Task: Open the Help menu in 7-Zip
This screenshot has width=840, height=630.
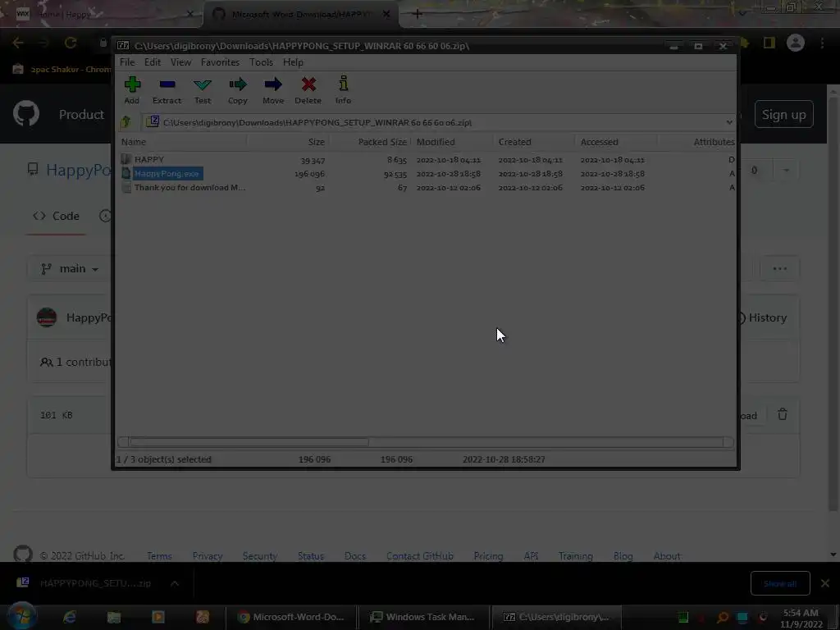Action: pos(293,62)
